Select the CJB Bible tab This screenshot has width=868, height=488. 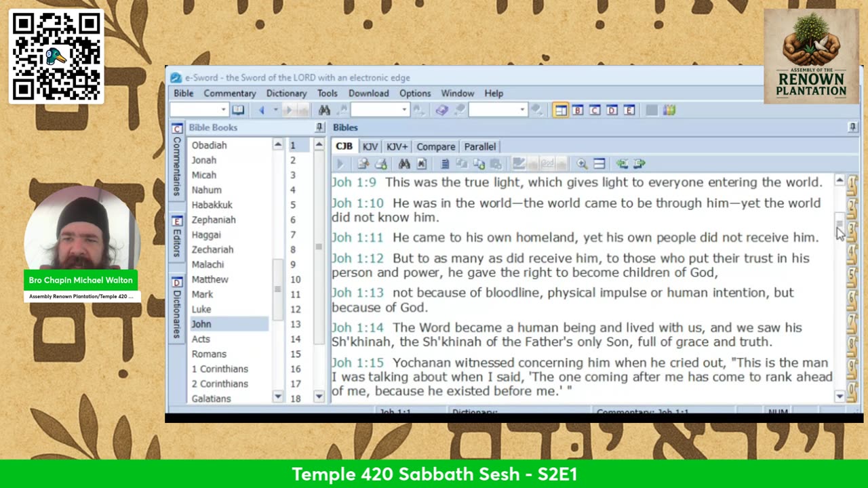click(x=344, y=146)
